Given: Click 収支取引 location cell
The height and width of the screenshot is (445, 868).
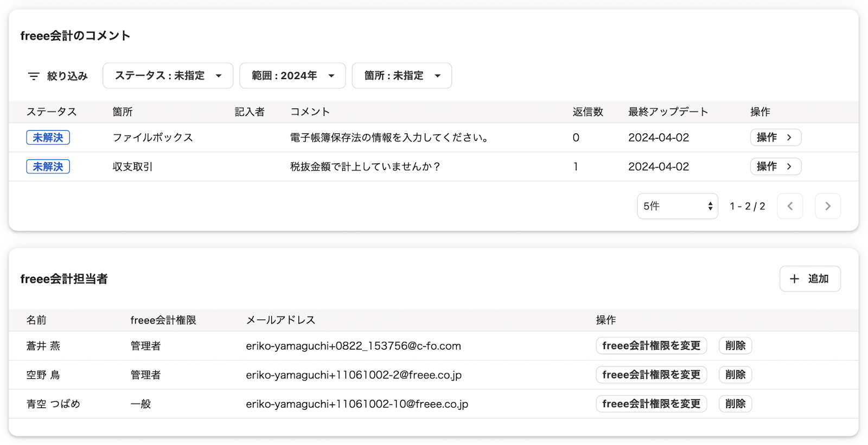Looking at the screenshot, I should point(132,166).
